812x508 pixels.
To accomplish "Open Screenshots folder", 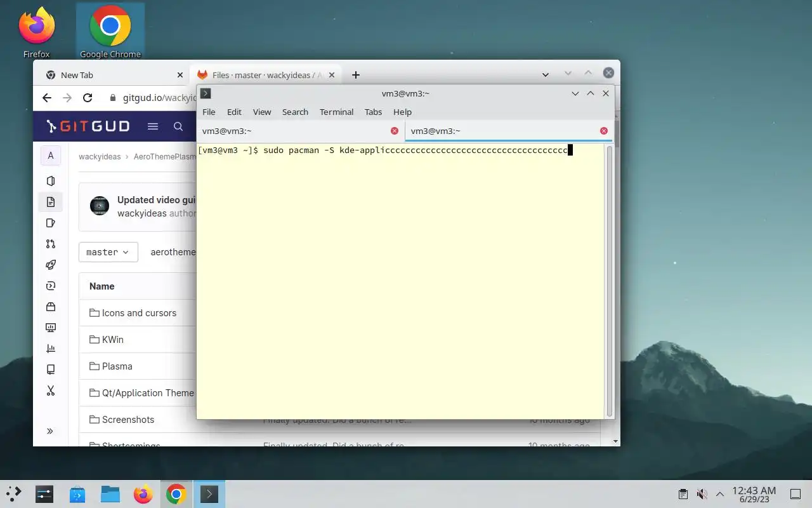I will [128, 420].
